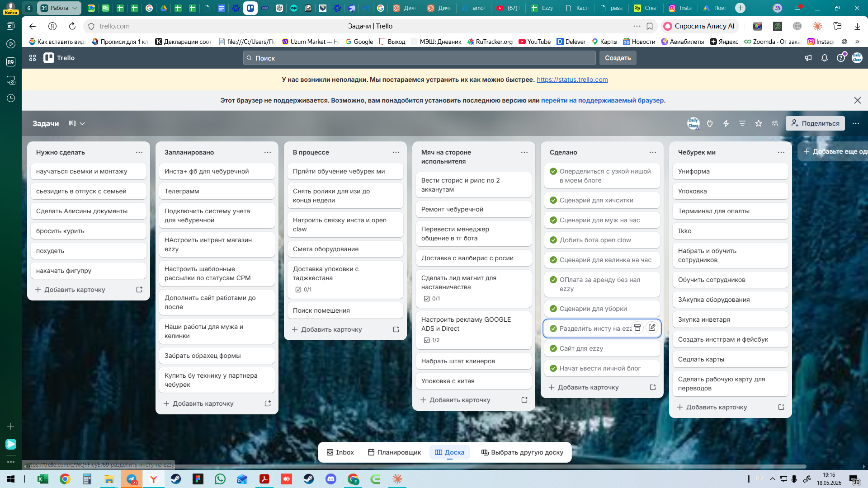Open the automation lightning icon

[x=726, y=123]
